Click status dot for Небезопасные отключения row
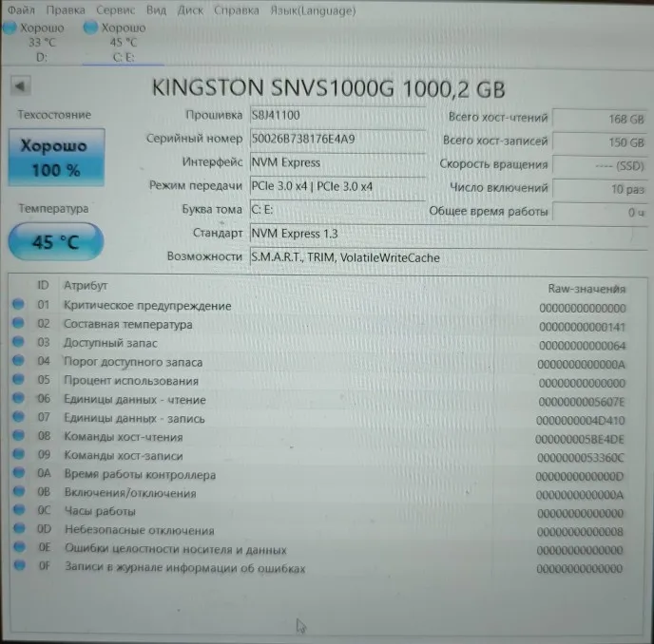Image resolution: width=654 pixels, height=644 pixels. [x=19, y=528]
